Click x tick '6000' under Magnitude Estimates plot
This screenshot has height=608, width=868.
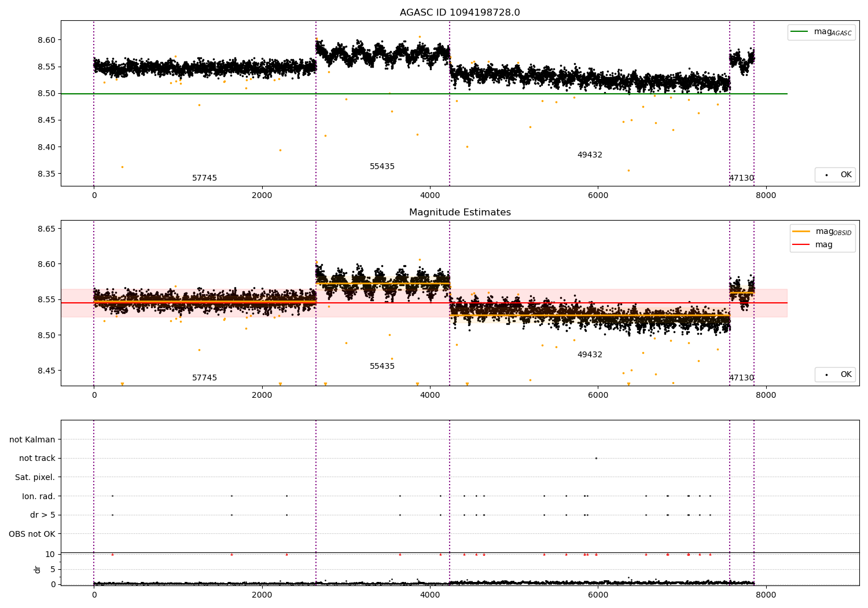598,395
